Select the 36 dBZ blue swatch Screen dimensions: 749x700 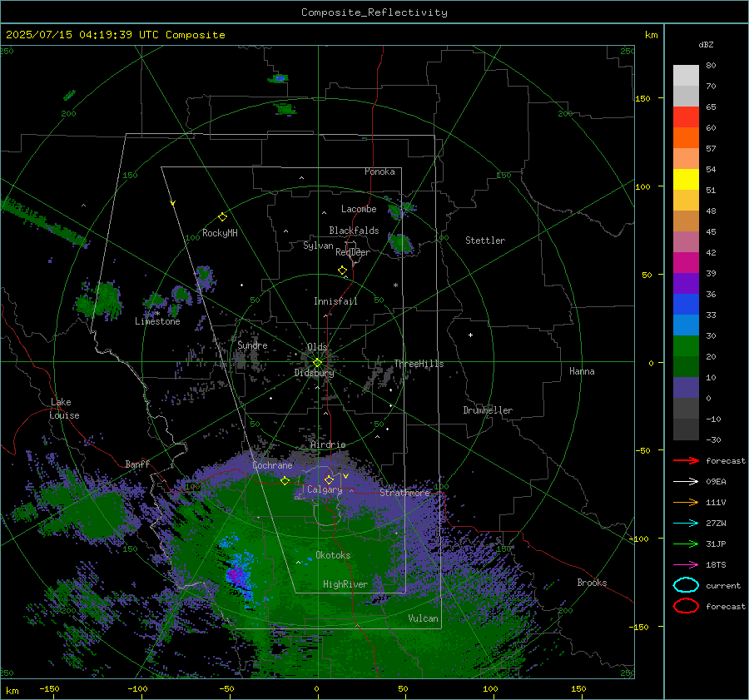pyautogui.click(x=686, y=304)
